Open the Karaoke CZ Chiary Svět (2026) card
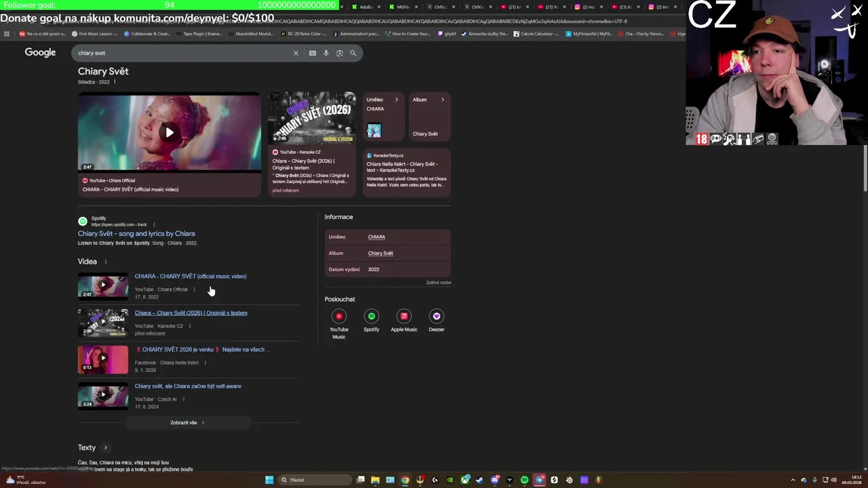868x488 pixels. click(x=312, y=144)
